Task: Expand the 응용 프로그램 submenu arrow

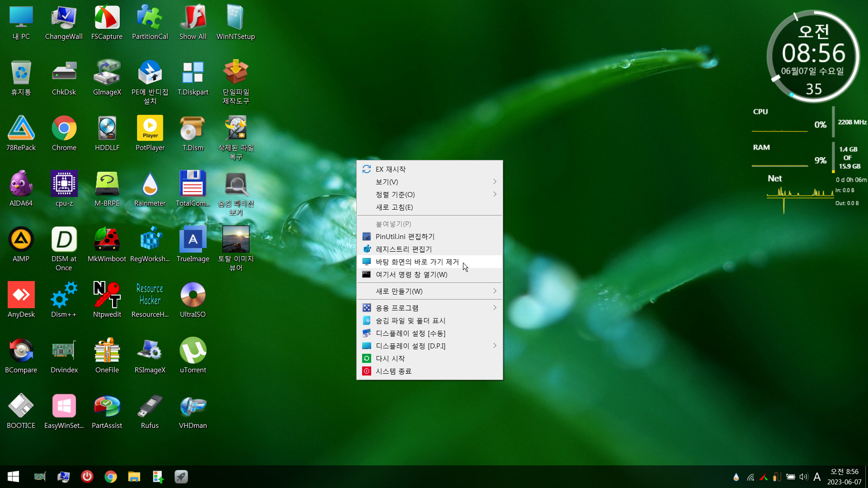Action: (x=495, y=308)
